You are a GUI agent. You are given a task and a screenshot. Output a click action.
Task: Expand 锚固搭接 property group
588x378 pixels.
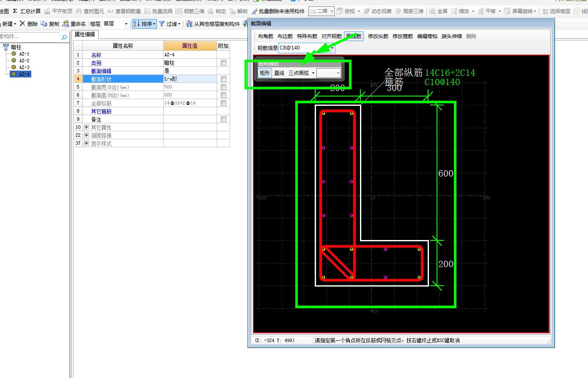(86, 135)
